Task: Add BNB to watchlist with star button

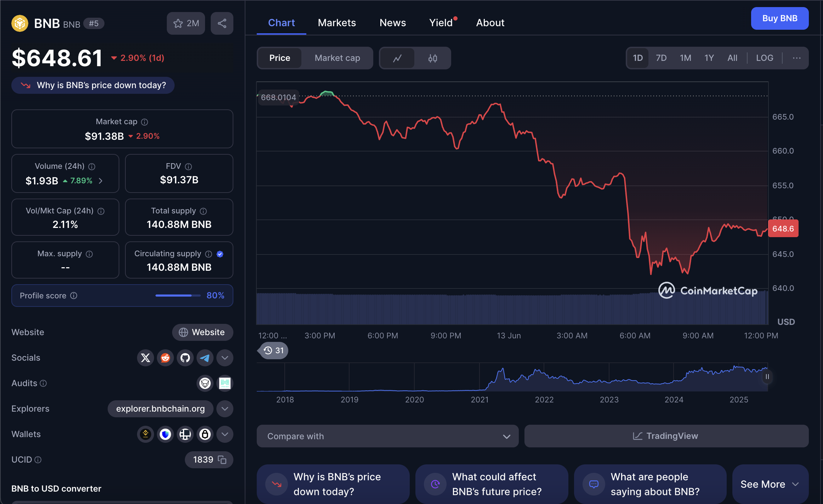Action: pos(186,23)
